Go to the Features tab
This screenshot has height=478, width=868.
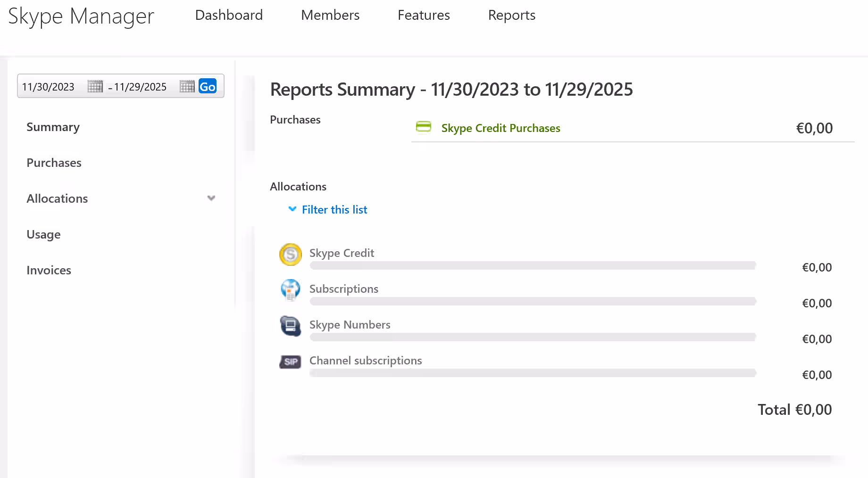[x=424, y=15]
